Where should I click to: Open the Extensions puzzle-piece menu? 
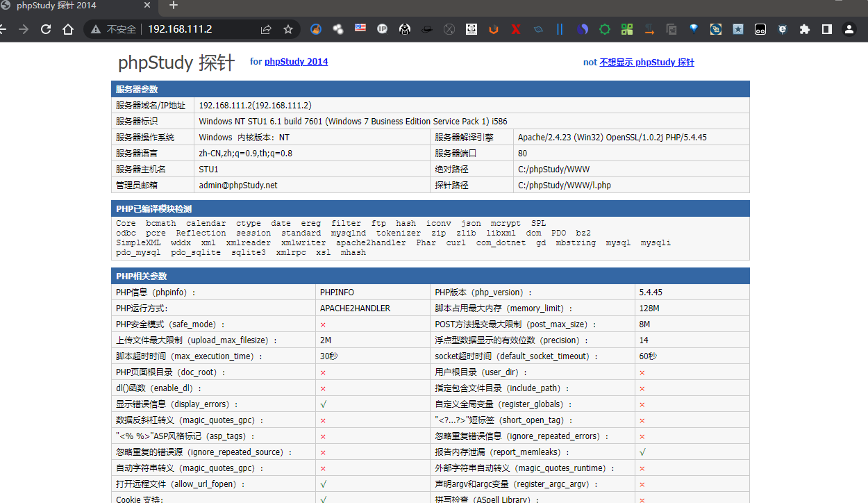[x=805, y=29]
